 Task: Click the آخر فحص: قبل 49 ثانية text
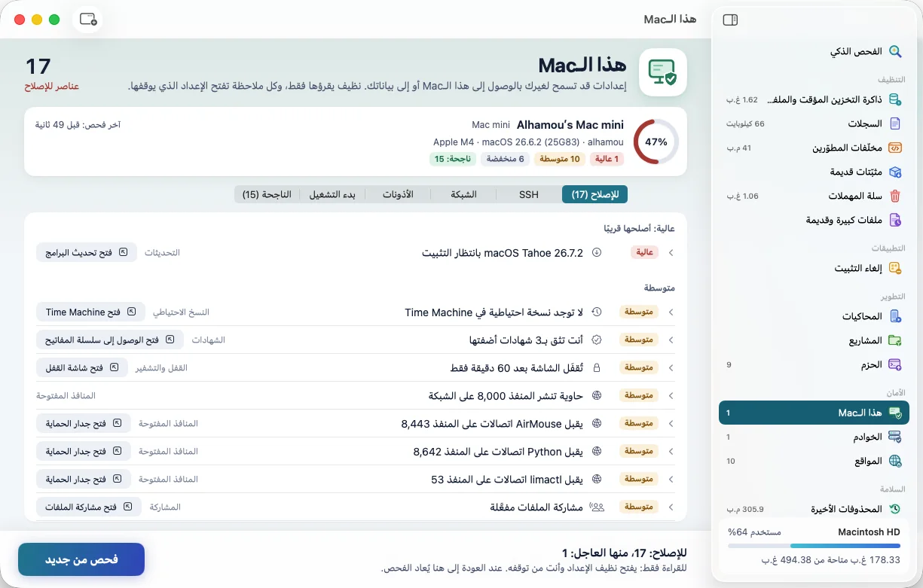tap(78, 124)
